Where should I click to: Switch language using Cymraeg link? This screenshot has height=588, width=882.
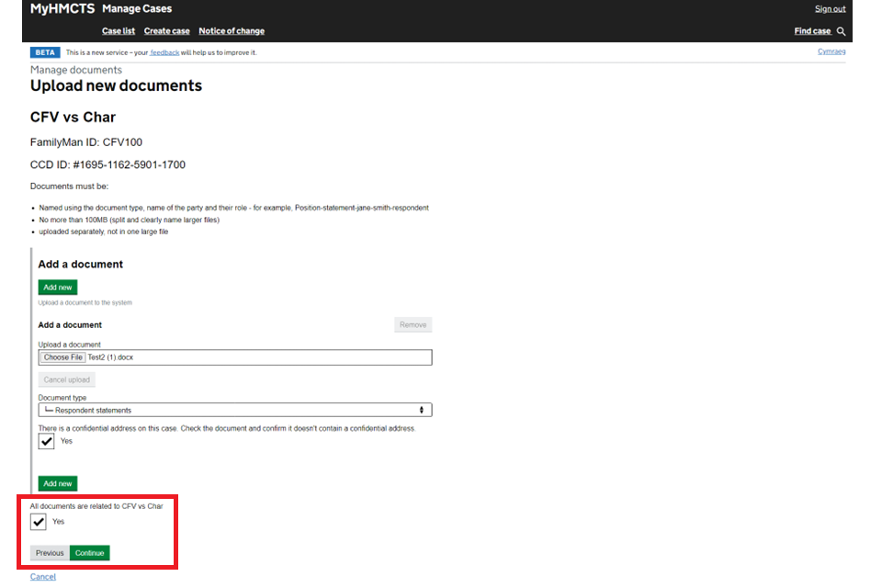(831, 51)
